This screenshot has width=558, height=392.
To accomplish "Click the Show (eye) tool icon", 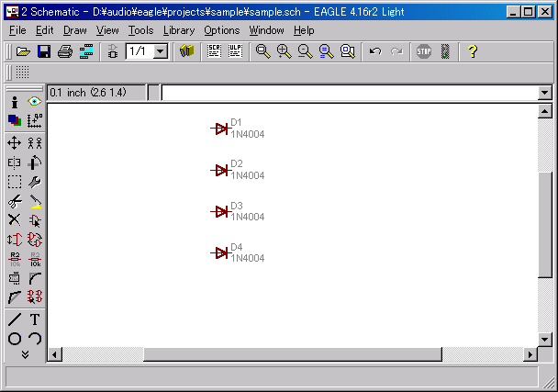I will (x=35, y=102).
